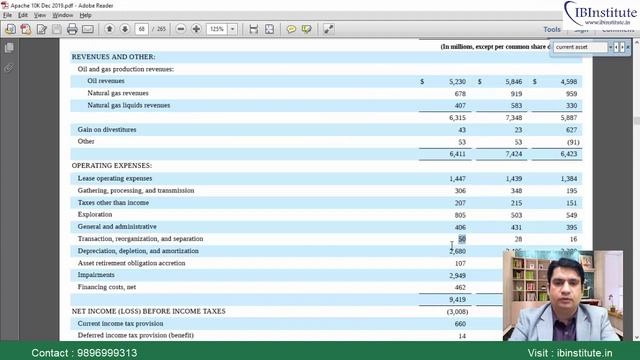This screenshot has height=360, width=640.
Task: Open the zoom level dropdown arrow
Action: (x=233, y=29)
